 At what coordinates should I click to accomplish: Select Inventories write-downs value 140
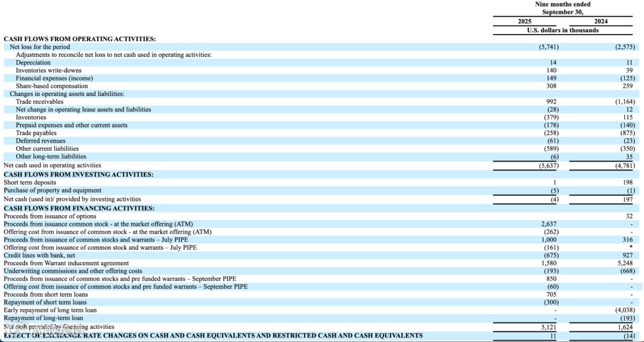(551, 70)
